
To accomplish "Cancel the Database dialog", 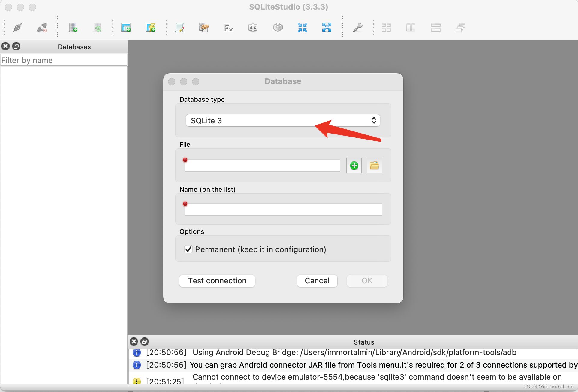I will pyautogui.click(x=317, y=281).
